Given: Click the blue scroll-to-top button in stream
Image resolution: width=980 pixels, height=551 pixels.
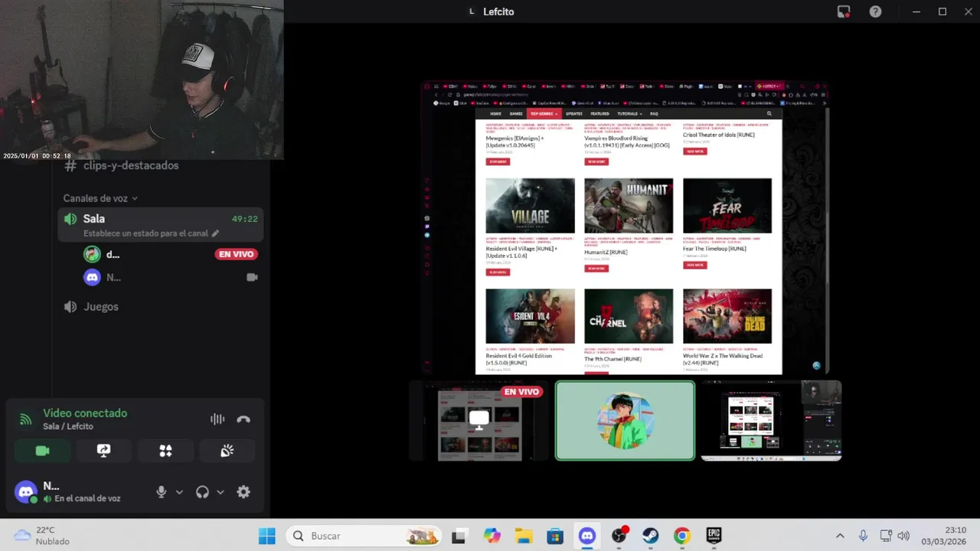Looking at the screenshot, I should click(816, 366).
